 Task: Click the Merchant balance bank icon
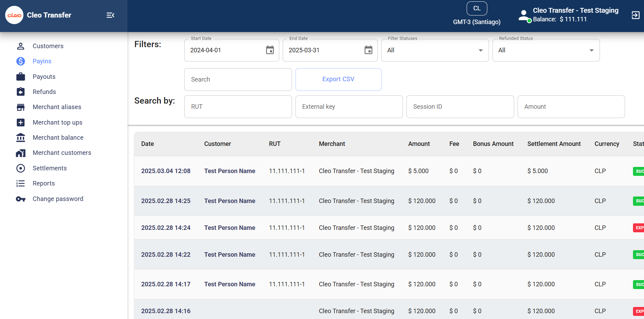pyautogui.click(x=21, y=138)
